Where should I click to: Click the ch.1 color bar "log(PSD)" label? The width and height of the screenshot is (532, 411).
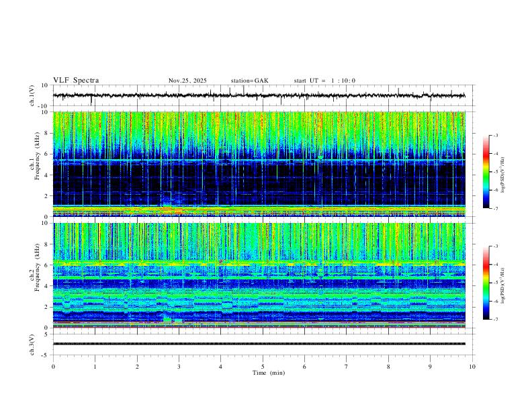503,175
